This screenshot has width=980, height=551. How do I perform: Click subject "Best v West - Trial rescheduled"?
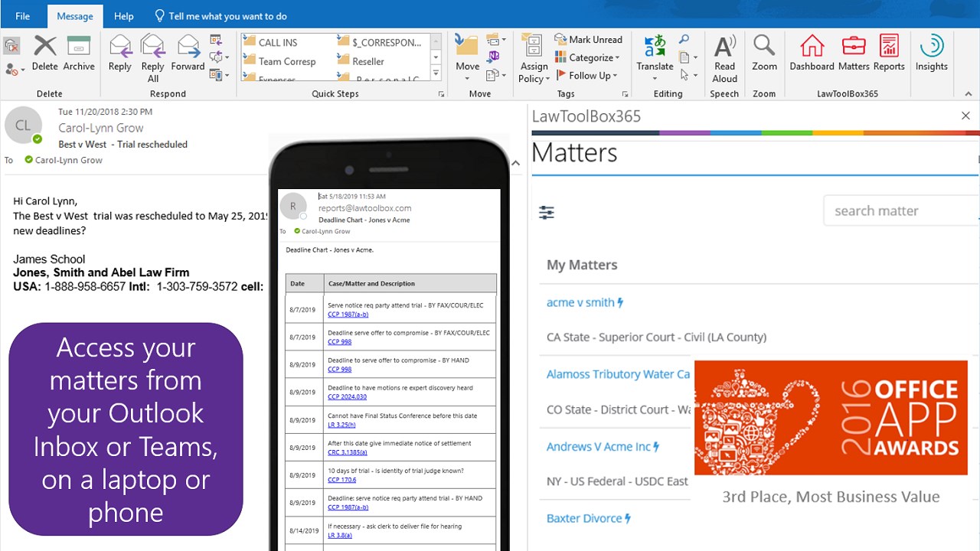click(x=122, y=144)
